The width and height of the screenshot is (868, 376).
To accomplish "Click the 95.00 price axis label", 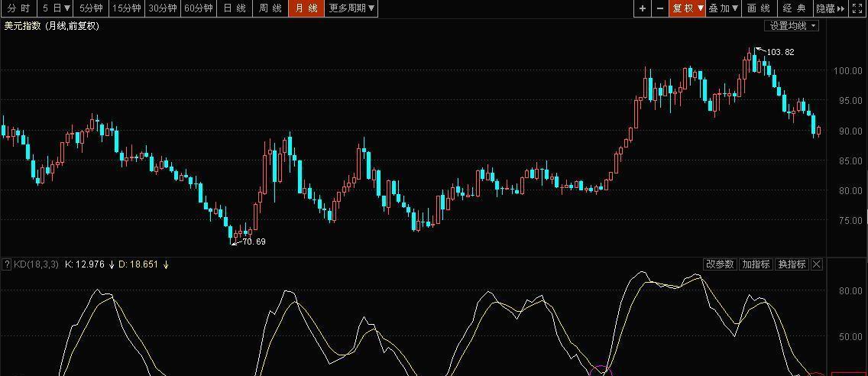I will point(850,101).
